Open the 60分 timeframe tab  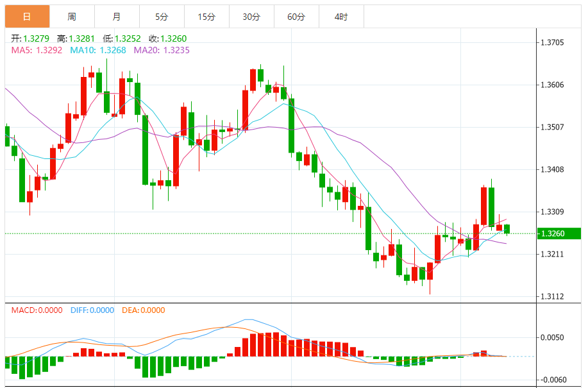point(297,17)
